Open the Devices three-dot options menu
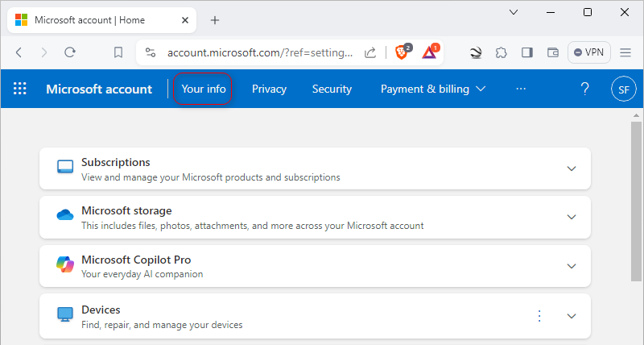Image resolution: width=644 pixels, height=345 pixels. [x=539, y=316]
